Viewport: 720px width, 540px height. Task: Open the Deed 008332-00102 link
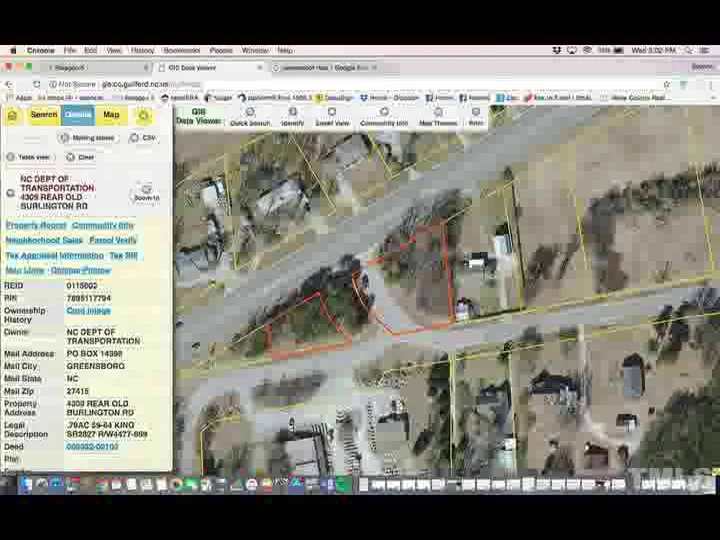[92, 446]
